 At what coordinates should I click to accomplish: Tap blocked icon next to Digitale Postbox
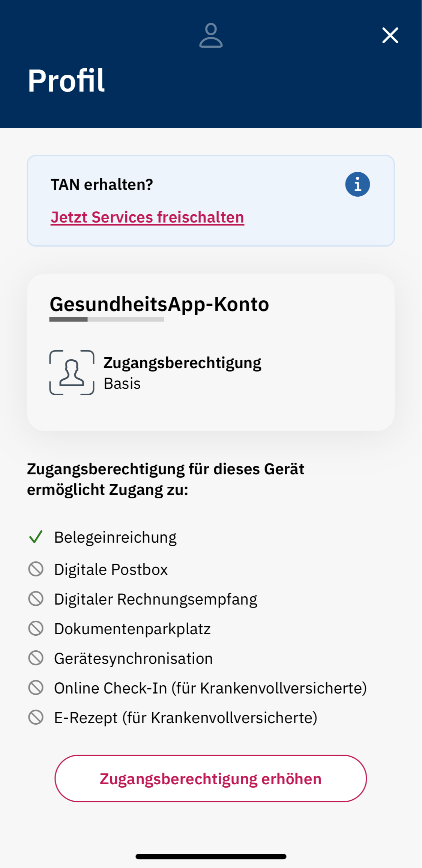pyautogui.click(x=36, y=569)
